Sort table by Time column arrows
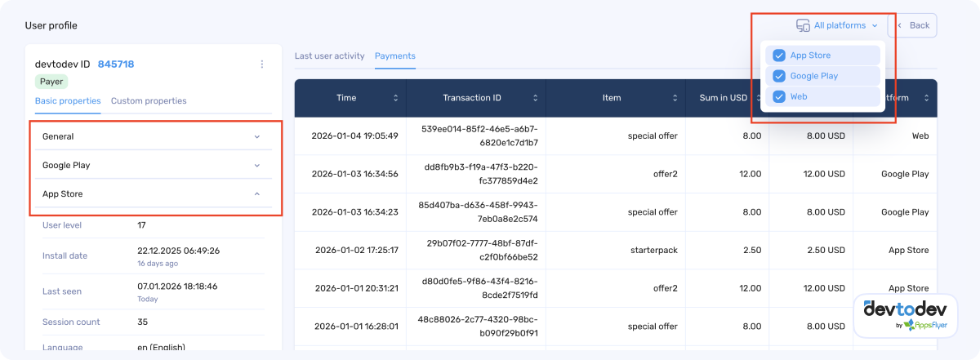This screenshot has height=360, width=980. click(396, 98)
